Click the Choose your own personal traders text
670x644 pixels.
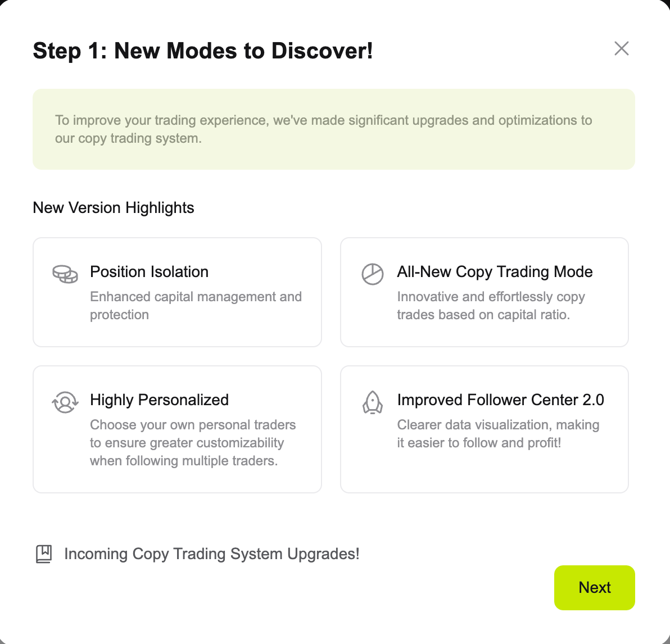coord(192,443)
